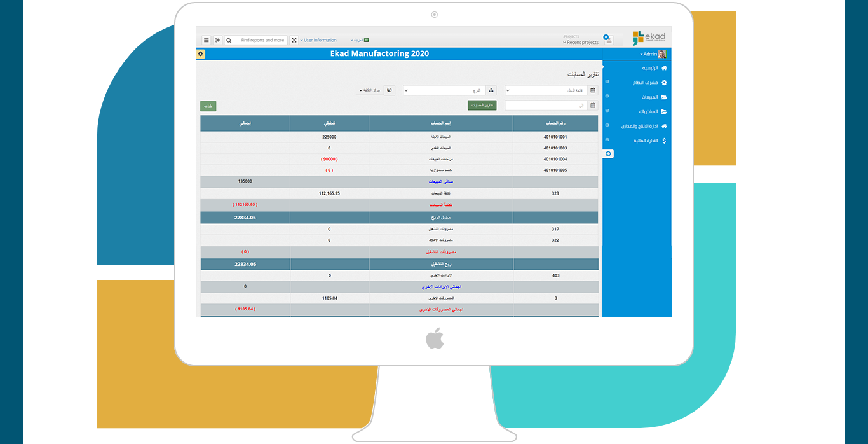
Task: Click the رقم الحساب column header
Action: (x=555, y=123)
